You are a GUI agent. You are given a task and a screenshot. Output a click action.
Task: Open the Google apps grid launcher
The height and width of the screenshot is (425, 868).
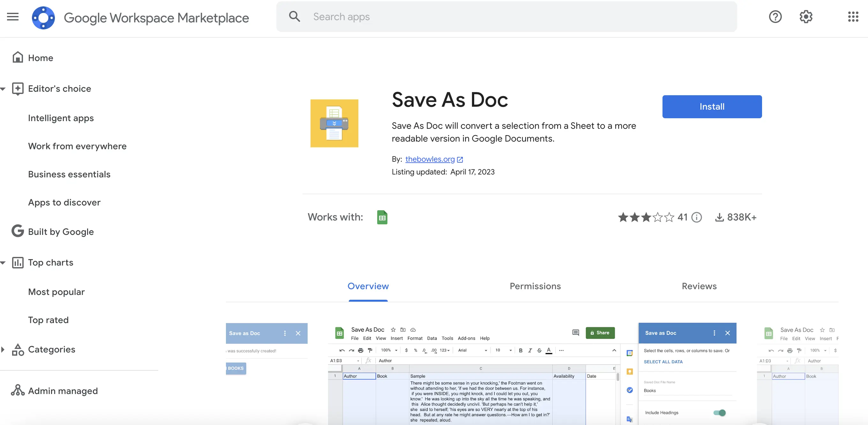click(x=853, y=17)
